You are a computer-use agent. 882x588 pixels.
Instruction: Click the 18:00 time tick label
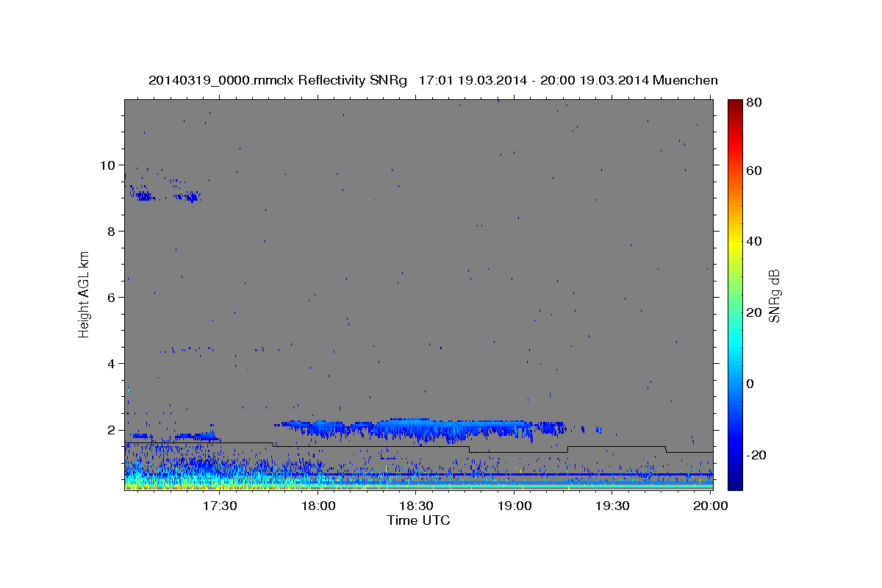(x=318, y=506)
